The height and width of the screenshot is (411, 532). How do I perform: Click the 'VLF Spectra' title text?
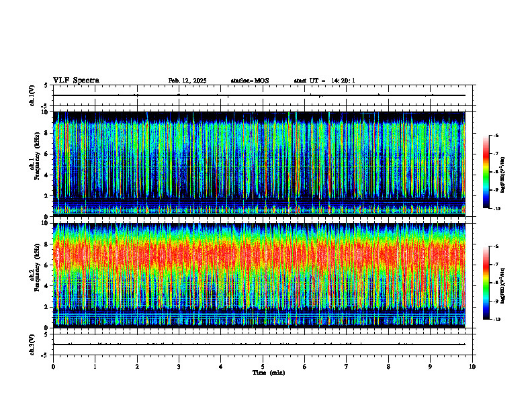[x=76, y=81]
